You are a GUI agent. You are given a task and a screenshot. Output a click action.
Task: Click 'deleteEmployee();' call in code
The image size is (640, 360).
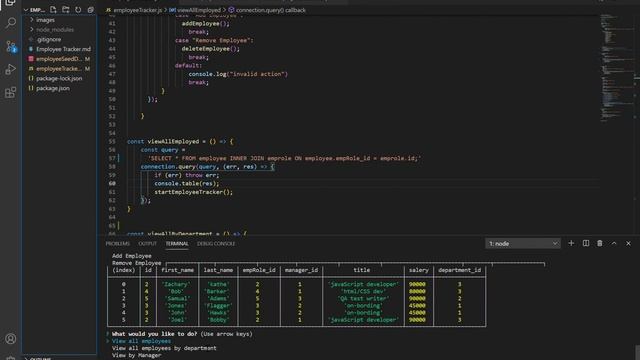(x=211, y=49)
